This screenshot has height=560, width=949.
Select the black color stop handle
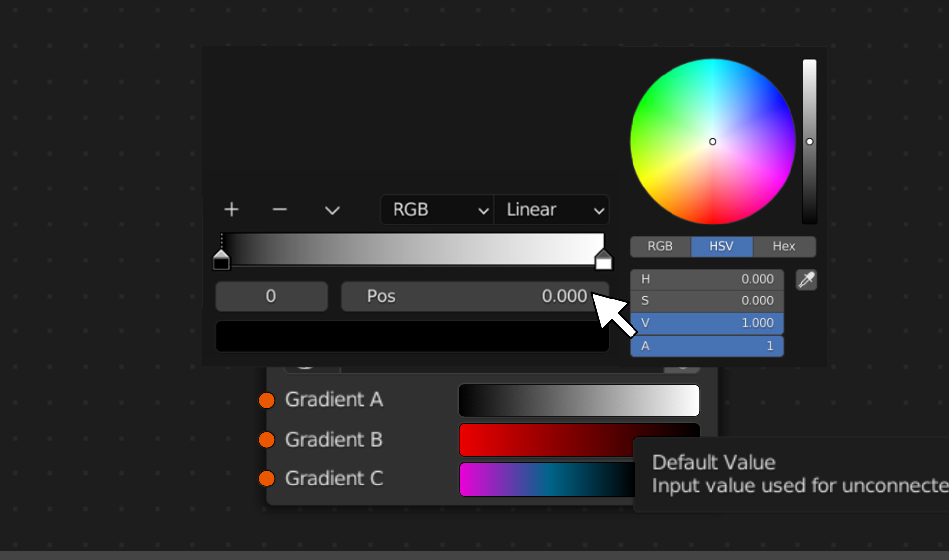pyautogui.click(x=221, y=260)
